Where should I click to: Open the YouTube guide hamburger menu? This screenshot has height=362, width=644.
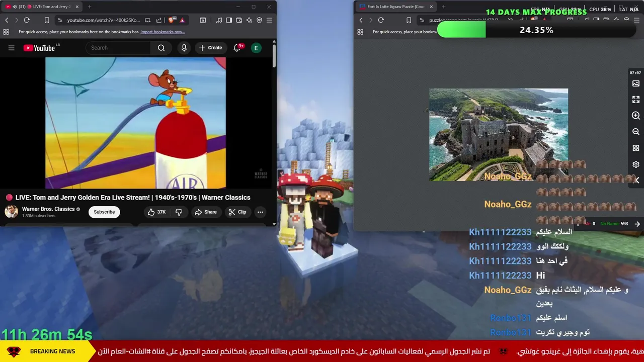click(11, 48)
